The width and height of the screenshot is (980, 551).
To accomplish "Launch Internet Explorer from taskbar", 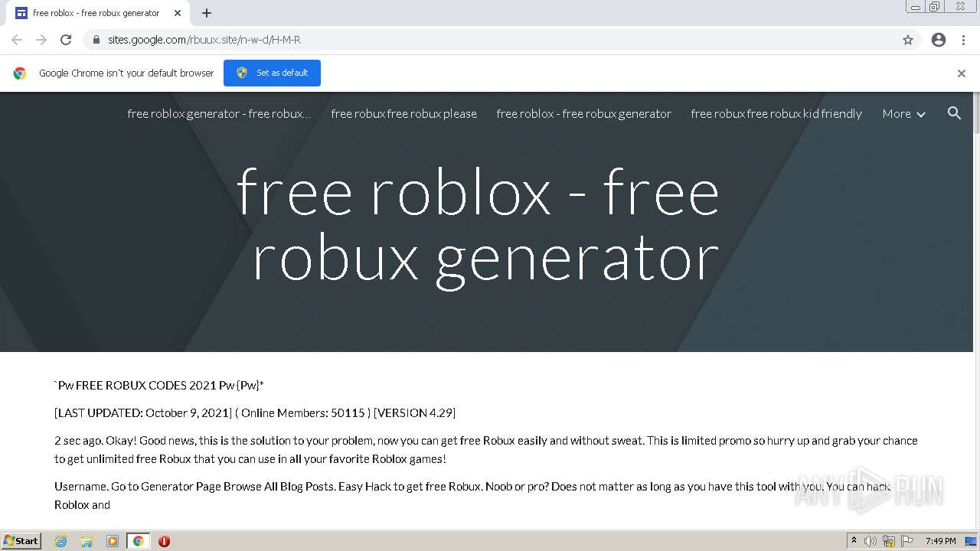I will tap(60, 541).
